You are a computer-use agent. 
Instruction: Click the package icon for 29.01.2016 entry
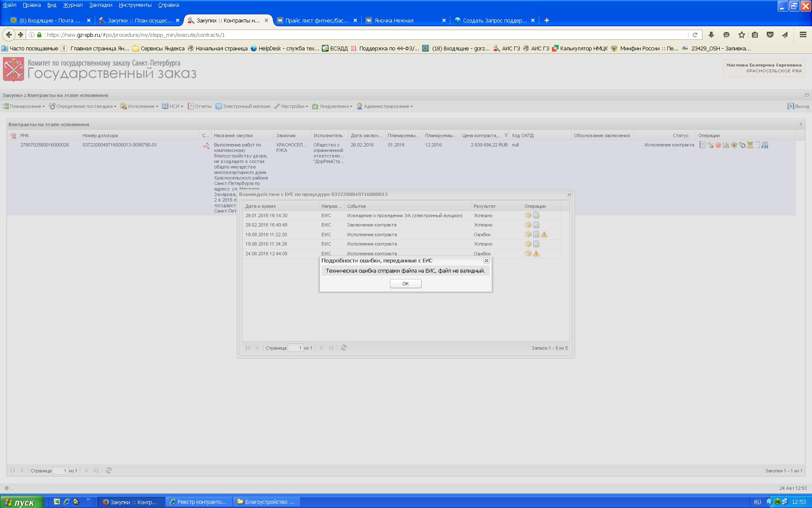(528, 215)
